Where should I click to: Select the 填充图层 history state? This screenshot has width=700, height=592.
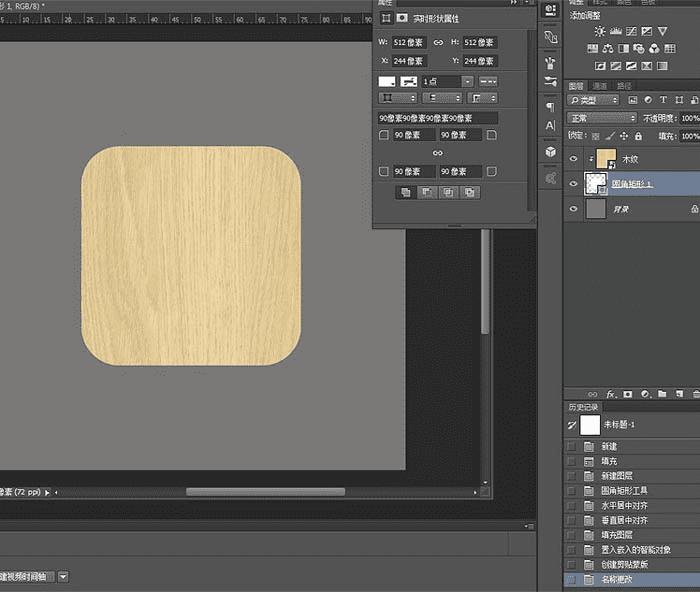click(617, 534)
